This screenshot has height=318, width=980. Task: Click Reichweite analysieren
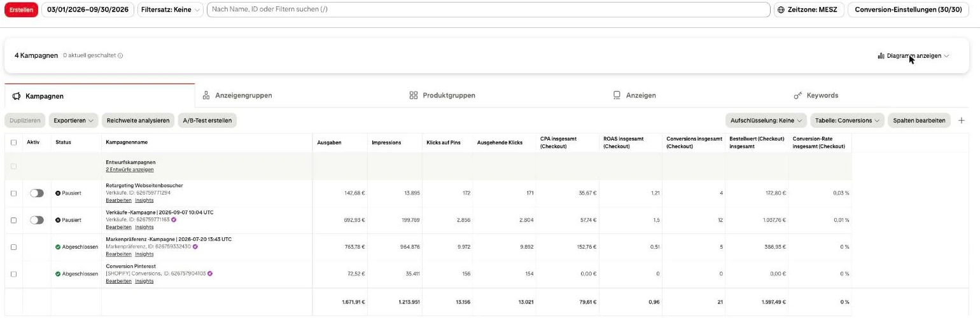(x=138, y=120)
